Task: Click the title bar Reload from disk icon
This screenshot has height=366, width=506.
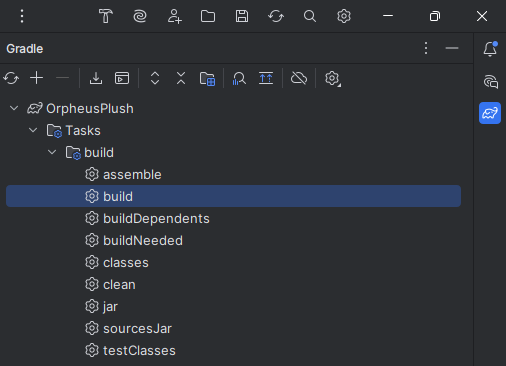Action: [276, 16]
